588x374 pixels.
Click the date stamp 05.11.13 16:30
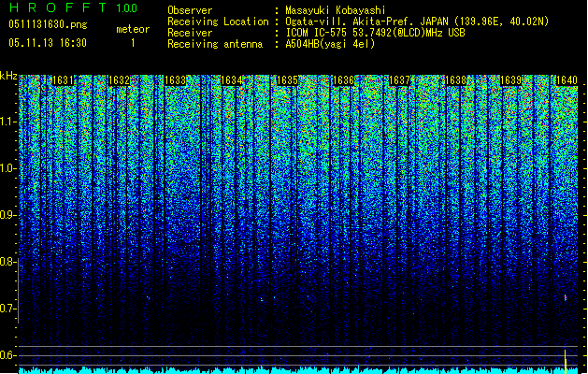(48, 43)
